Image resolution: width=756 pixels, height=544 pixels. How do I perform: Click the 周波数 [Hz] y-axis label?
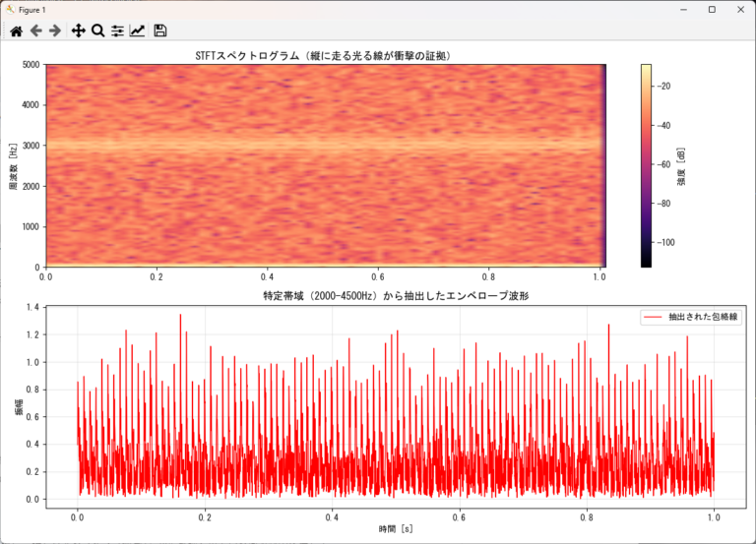click(x=14, y=165)
